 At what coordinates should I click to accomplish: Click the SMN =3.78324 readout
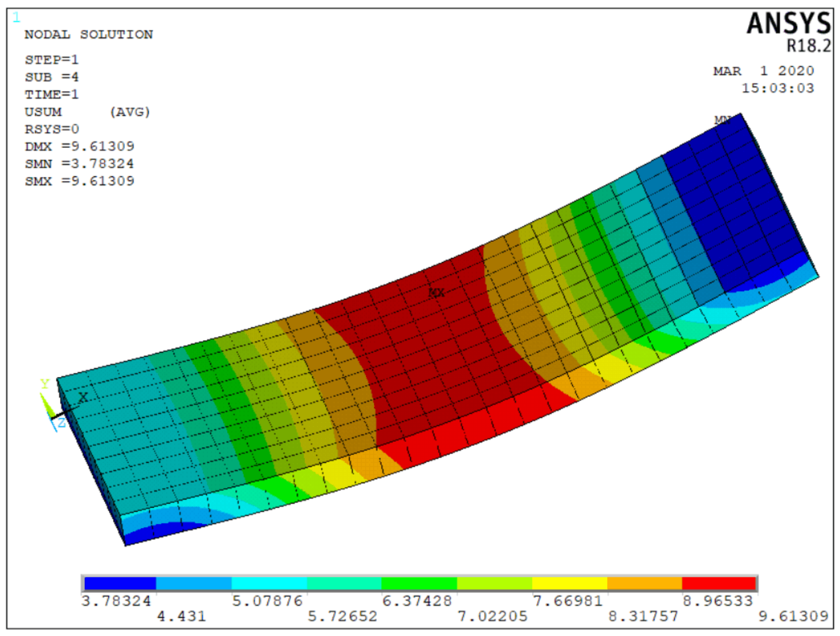79,164
